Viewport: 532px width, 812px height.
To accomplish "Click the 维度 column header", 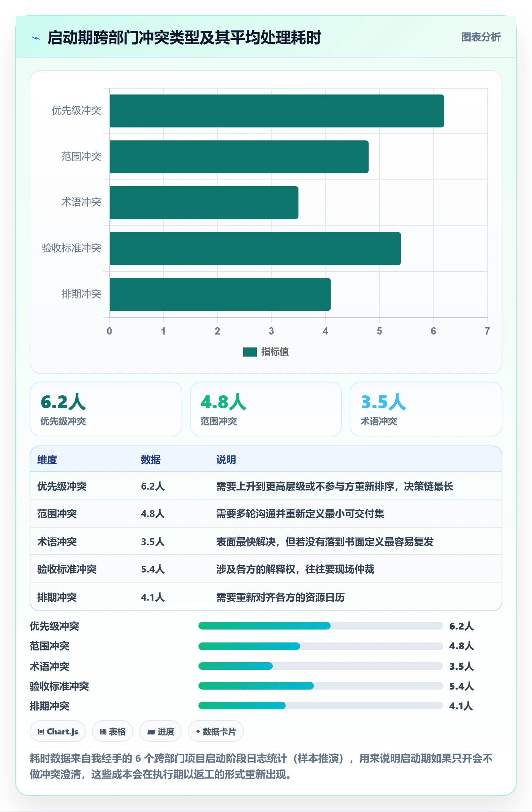I will point(47,460).
